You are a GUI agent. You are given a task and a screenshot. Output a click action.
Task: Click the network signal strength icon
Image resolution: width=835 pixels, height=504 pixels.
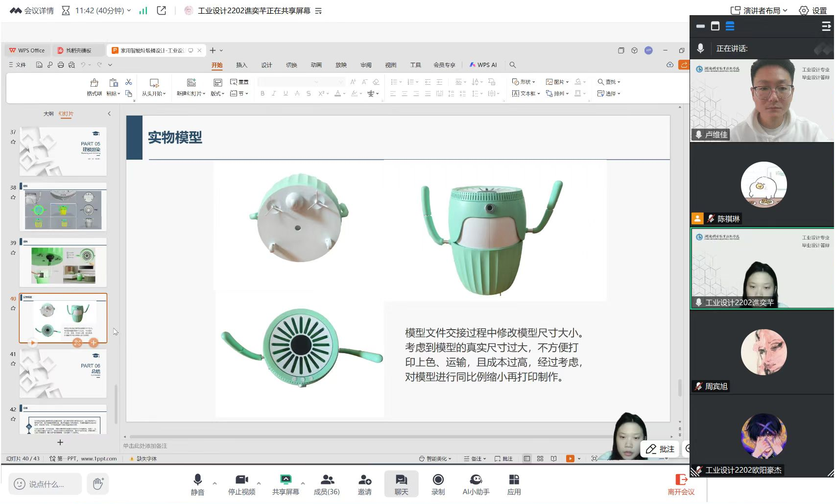pos(143,10)
